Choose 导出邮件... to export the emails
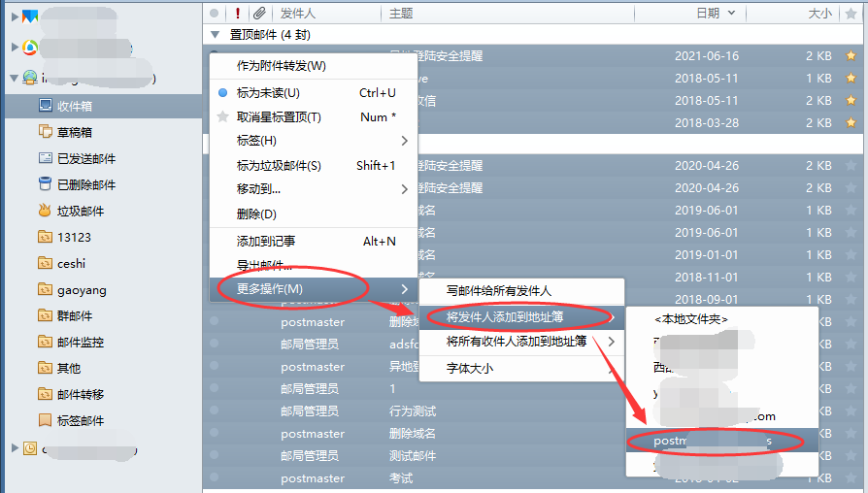Image resolution: width=868 pixels, height=493 pixels. [264, 265]
